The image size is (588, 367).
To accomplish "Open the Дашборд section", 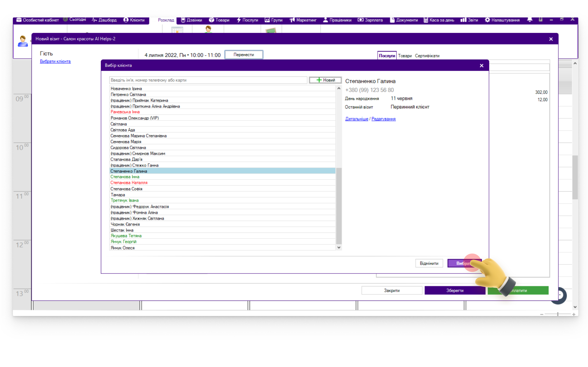I will (104, 20).
